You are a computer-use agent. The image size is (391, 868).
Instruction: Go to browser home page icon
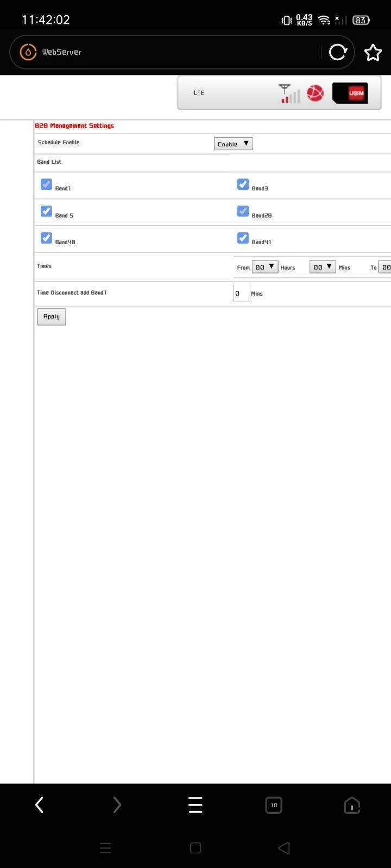tap(352, 805)
